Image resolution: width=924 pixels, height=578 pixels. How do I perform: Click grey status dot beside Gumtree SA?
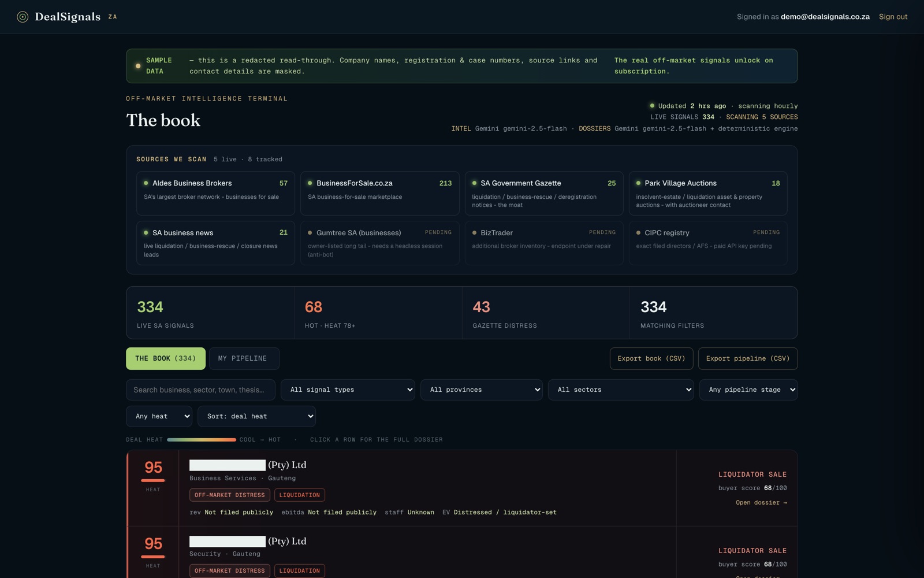pyautogui.click(x=310, y=233)
